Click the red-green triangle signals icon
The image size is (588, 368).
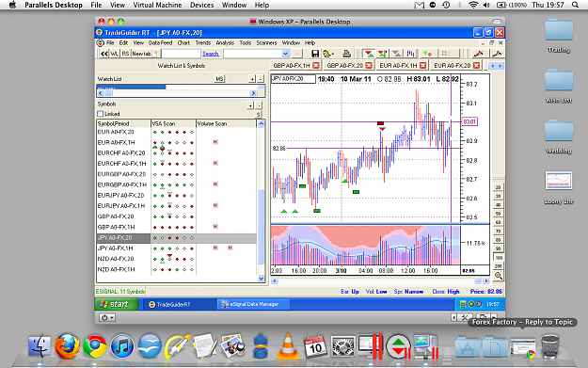click(370, 54)
